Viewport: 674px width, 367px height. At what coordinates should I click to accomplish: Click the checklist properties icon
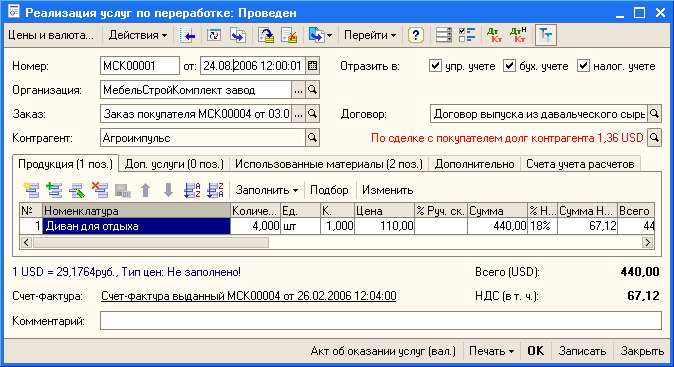[x=467, y=35]
